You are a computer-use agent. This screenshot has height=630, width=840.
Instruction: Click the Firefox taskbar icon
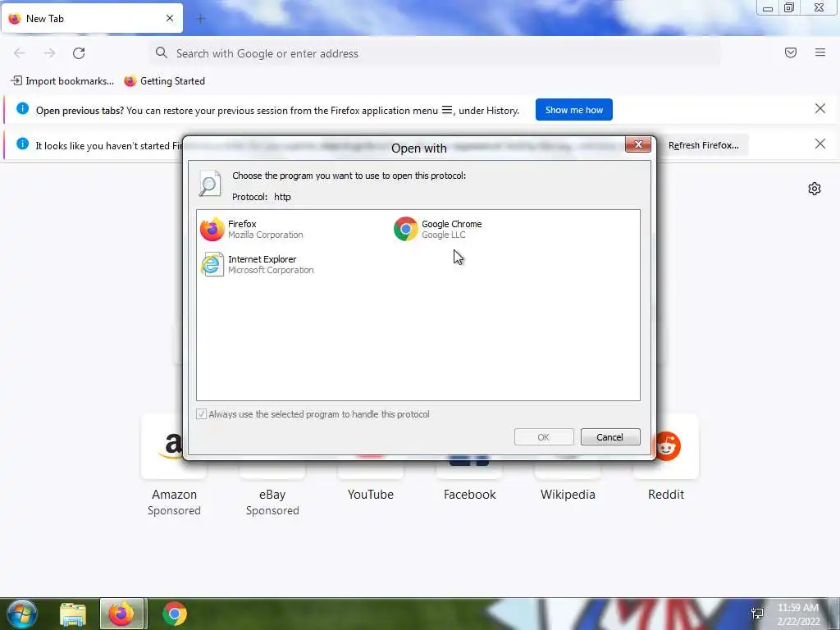click(x=121, y=614)
